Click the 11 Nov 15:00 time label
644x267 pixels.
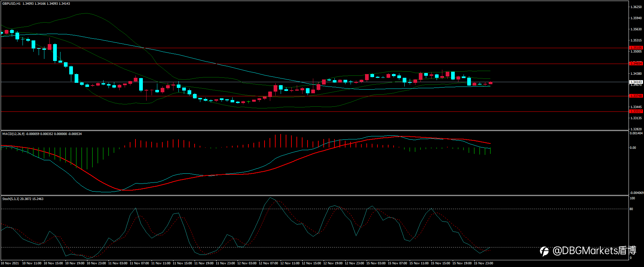pyautogui.click(x=182, y=263)
